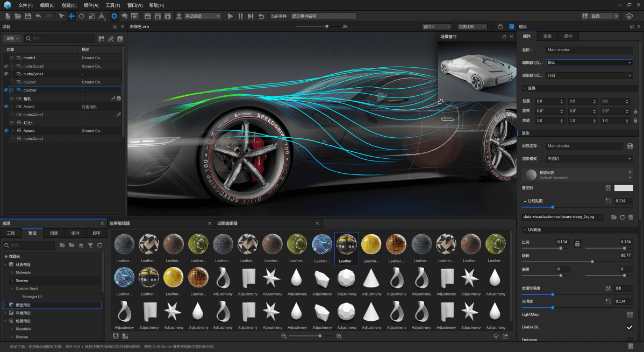Expand the 模型预设 tree item
Screen dimensions: 644x352
pyautogui.click(x=5, y=305)
